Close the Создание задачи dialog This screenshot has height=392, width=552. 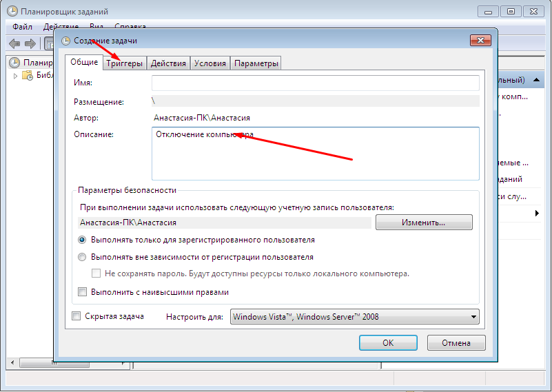(x=479, y=41)
